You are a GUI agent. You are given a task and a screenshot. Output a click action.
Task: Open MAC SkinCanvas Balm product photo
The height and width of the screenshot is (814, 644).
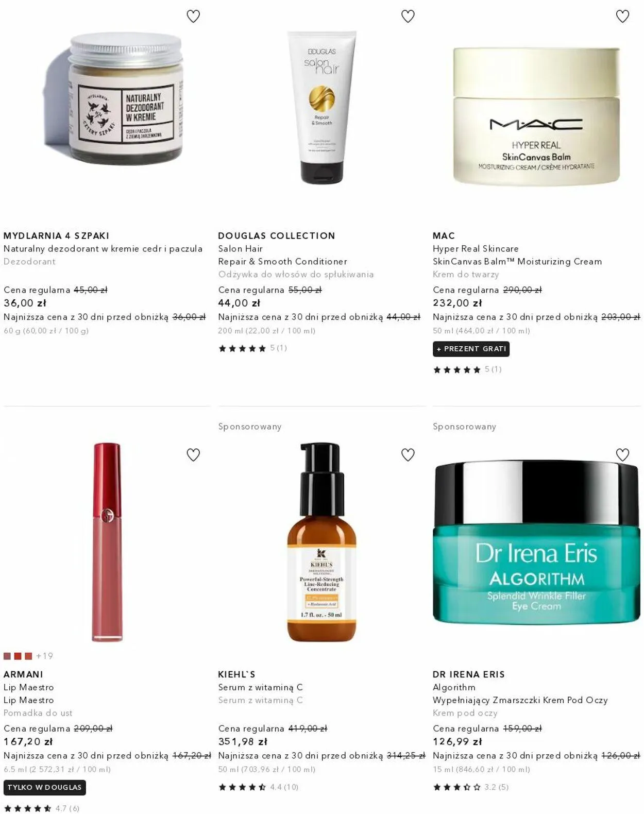(536, 115)
